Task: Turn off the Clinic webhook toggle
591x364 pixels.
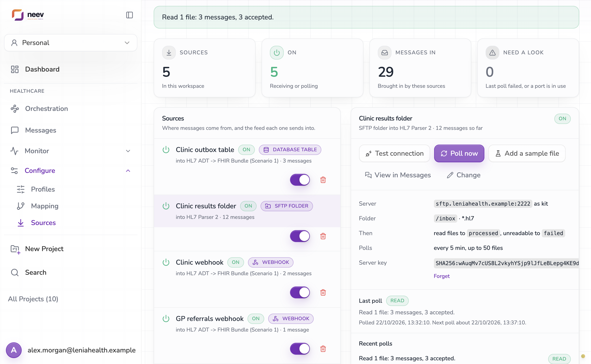Action: (x=300, y=292)
